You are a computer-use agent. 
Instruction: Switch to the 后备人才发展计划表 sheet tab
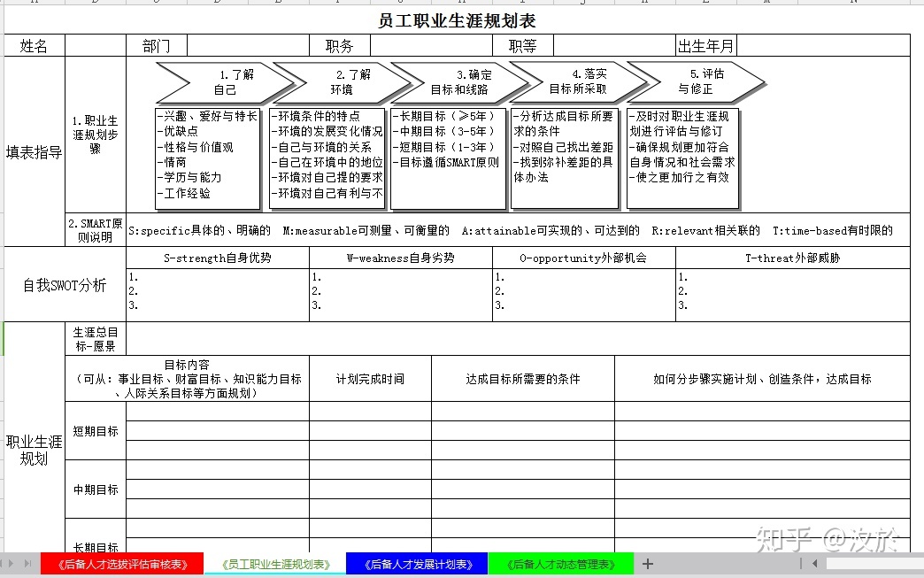416,564
